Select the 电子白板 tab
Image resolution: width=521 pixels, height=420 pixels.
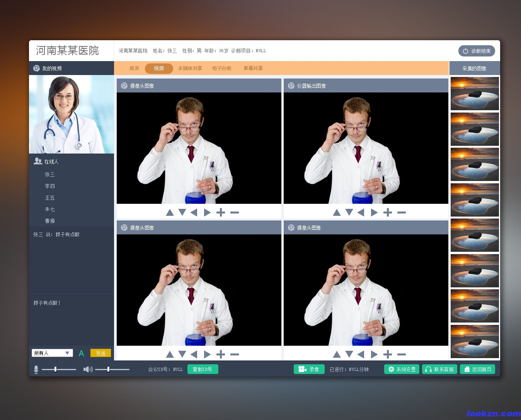tap(222, 68)
